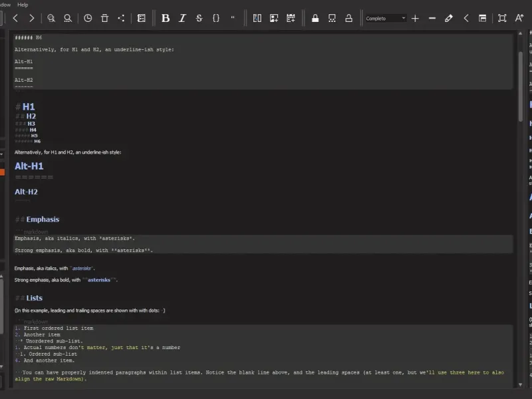
Task: Toggle the outlined padlock icon
Action: coord(348,18)
